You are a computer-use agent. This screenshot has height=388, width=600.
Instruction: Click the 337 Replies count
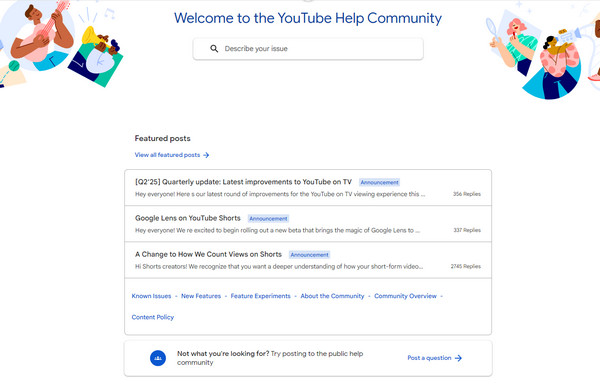click(x=467, y=230)
